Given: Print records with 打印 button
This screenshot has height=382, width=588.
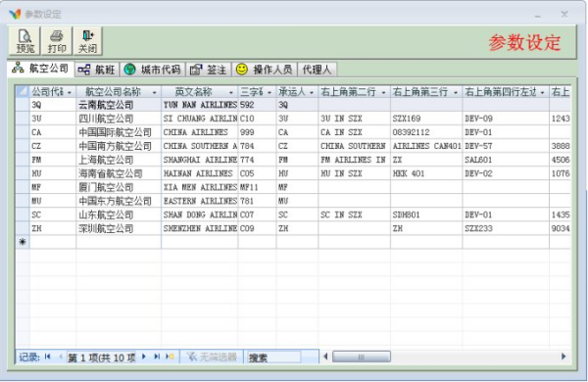Looking at the screenshot, I should [x=57, y=41].
